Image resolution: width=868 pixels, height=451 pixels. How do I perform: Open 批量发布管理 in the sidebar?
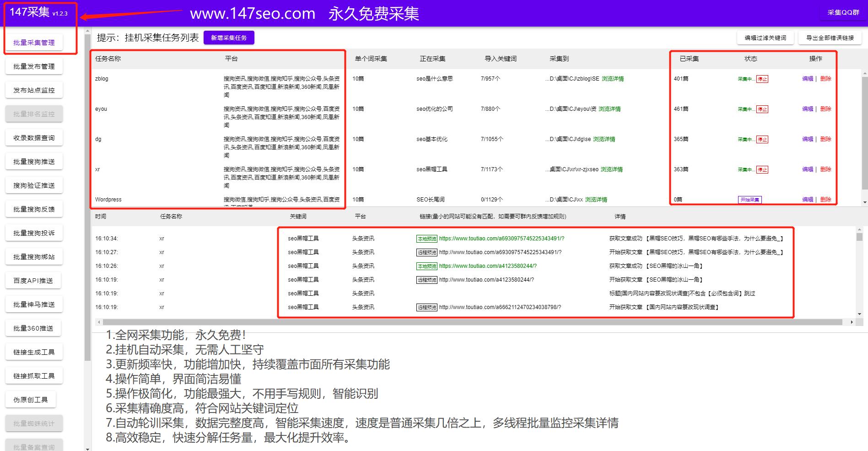(x=34, y=66)
